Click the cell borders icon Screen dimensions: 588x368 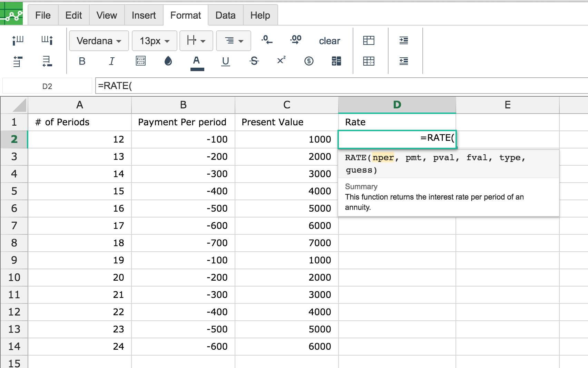pos(140,61)
